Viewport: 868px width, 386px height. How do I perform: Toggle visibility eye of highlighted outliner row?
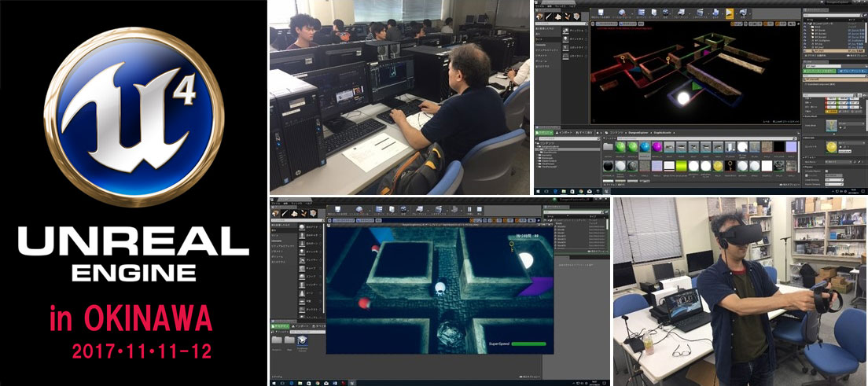coord(805,51)
